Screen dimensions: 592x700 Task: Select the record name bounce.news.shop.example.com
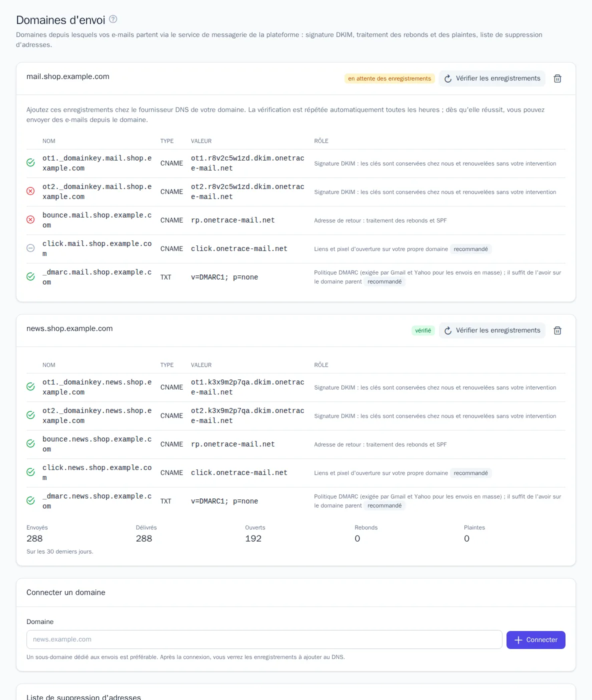pos(97,444)
